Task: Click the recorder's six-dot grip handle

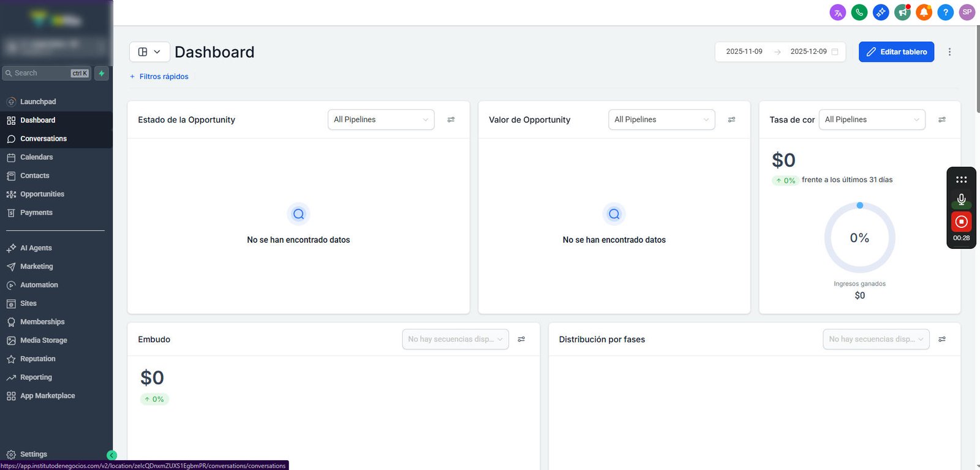Action: tap(962, 180)
